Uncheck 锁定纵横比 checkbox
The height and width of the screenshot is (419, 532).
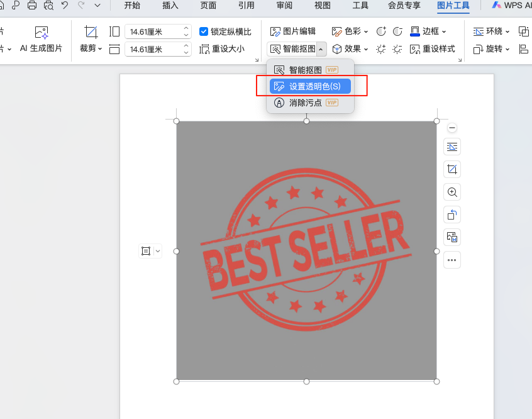pos(204,31)
